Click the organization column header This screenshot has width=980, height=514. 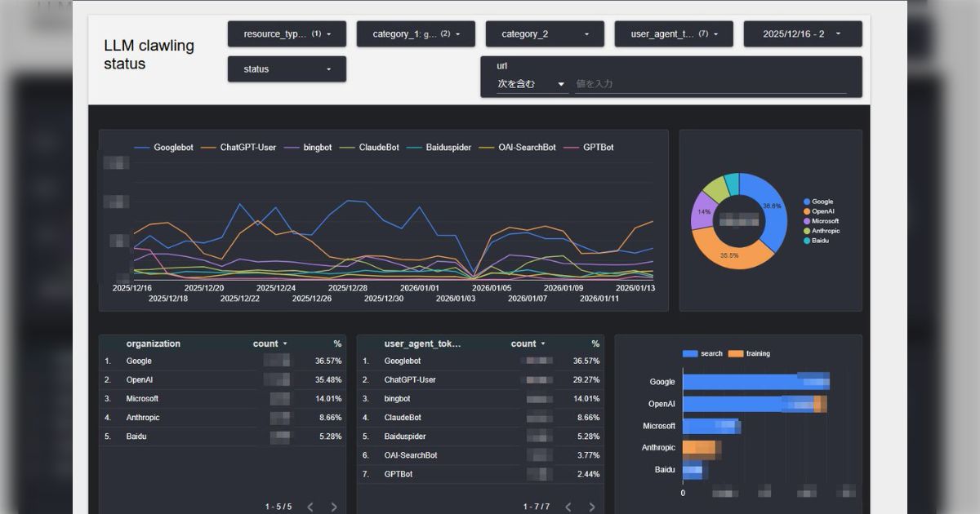pos(154,344)
